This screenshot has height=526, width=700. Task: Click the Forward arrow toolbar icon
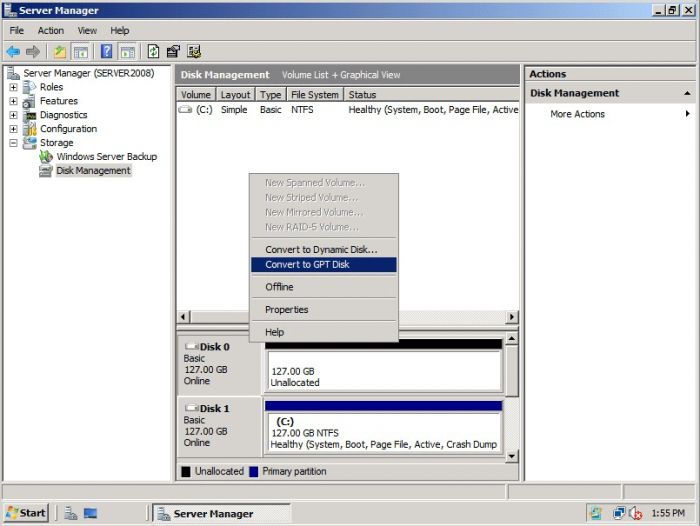[x=33, y=52]
